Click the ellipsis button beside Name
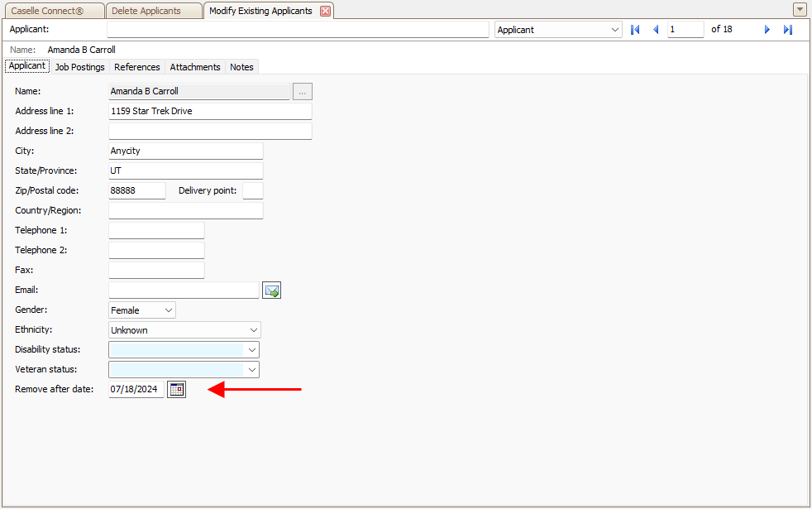The width and height of the screenshot is (812, 509). tap(303, 92)
